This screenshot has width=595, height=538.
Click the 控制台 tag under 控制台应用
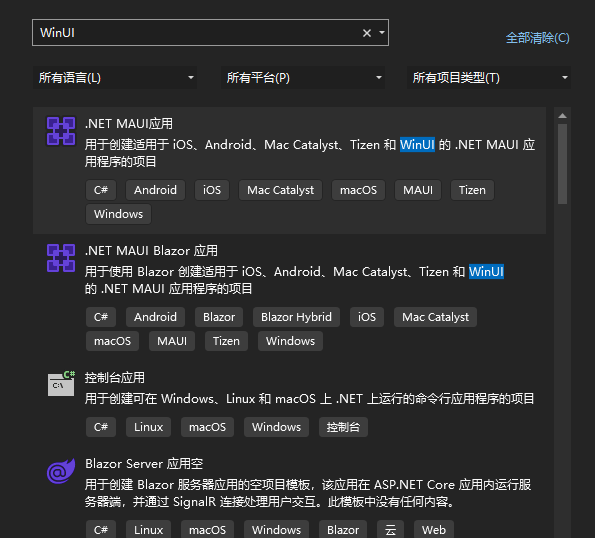(x=343, y=427)
